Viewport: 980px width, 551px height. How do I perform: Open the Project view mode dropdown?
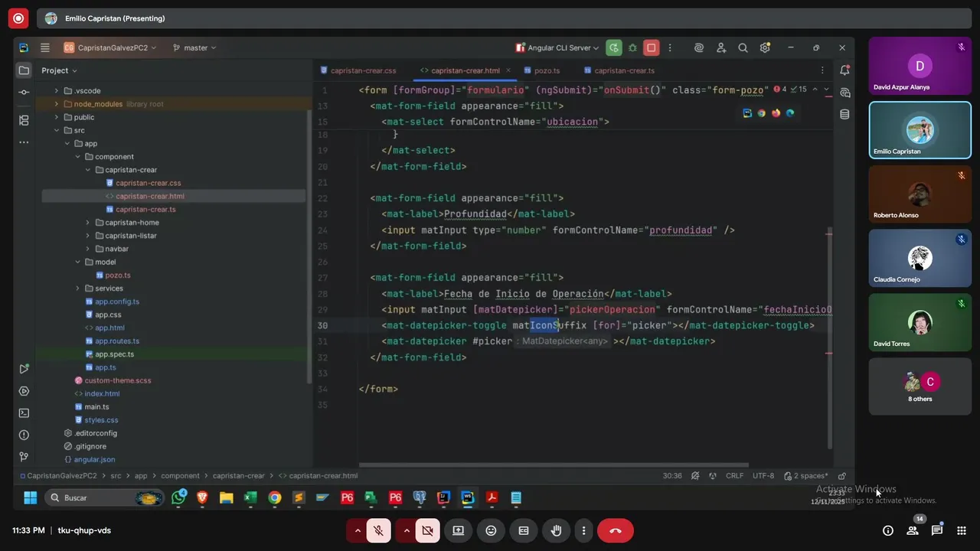click(x=59, y=70)
